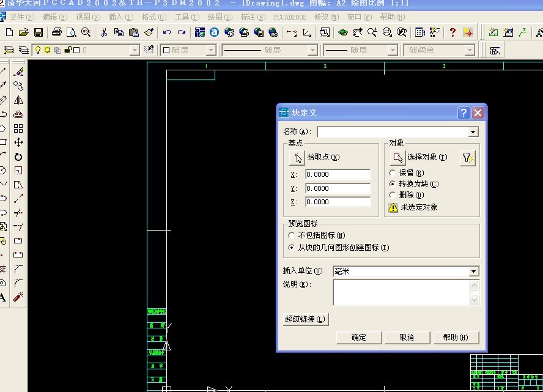This screenshot has width=543, height=392.
Task: Click the 确定 button
Action: [359, 338]
